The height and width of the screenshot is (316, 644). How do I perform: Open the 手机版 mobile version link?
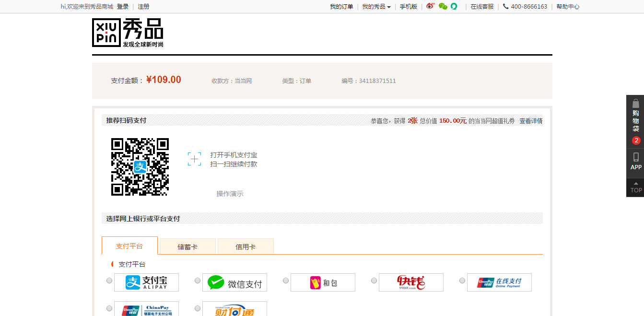tap(409, 7)
